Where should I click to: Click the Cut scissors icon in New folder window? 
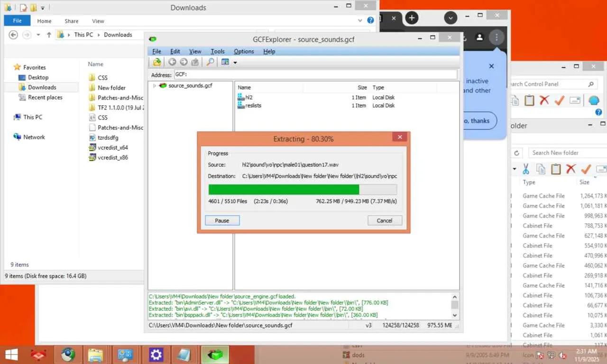tap(526, 169)
